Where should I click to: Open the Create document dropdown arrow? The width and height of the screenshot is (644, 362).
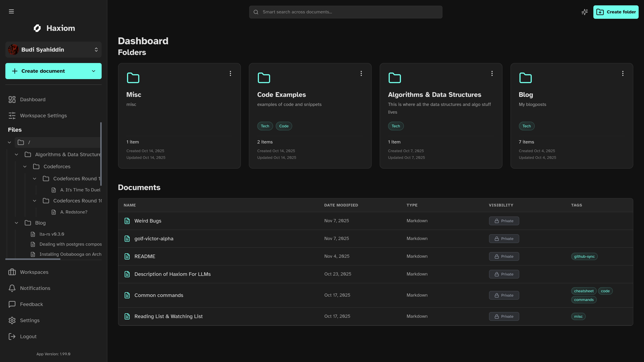coord(94,71)
